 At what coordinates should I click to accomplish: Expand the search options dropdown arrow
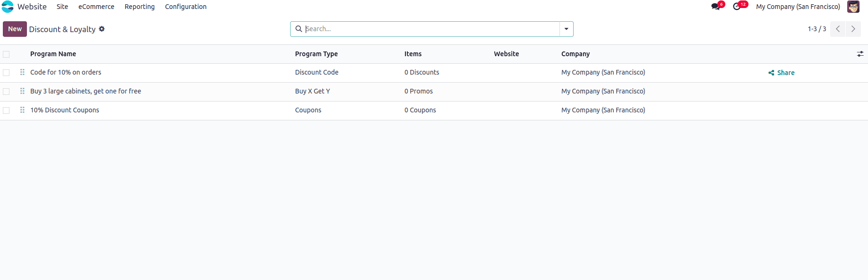566,29
